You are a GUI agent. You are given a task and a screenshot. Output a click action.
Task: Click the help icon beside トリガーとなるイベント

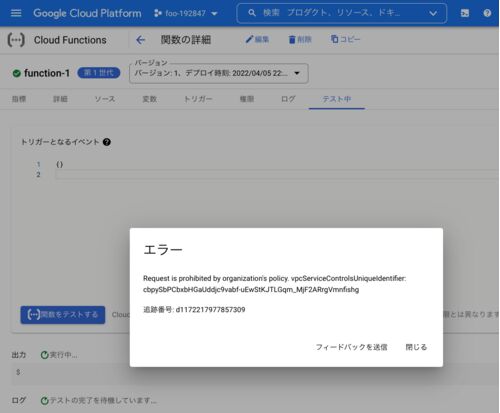[107, 142]
